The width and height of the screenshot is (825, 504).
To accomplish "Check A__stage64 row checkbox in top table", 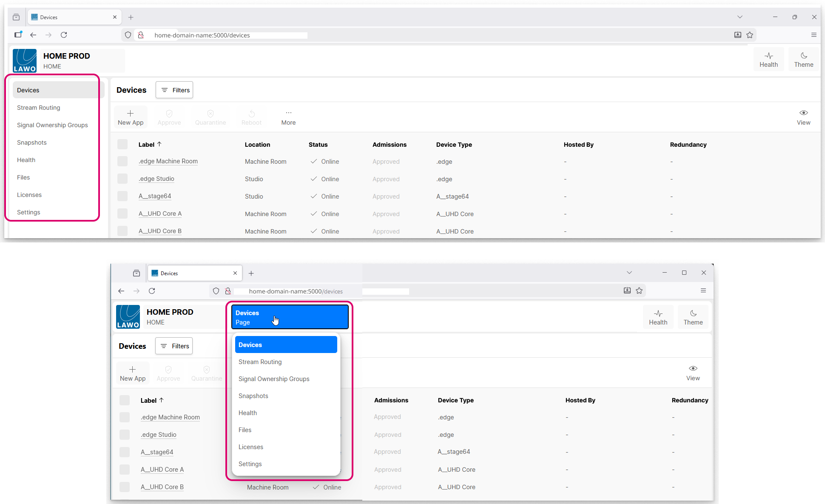I will [122, 196].
